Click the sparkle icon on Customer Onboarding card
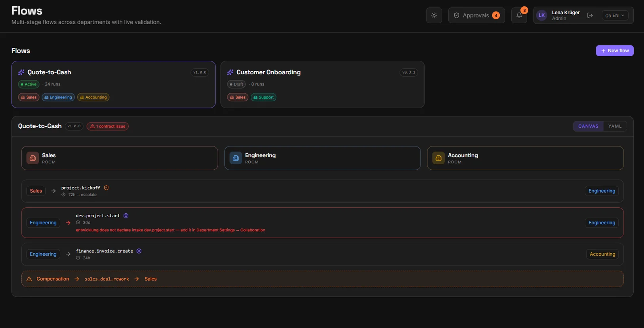Screen dimensions: 644x328 (230, 72)
